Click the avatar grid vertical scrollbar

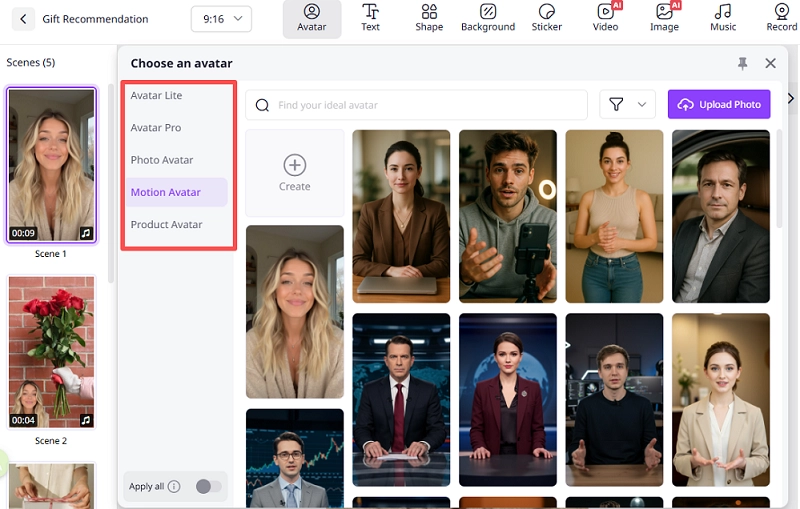point(779,179)
